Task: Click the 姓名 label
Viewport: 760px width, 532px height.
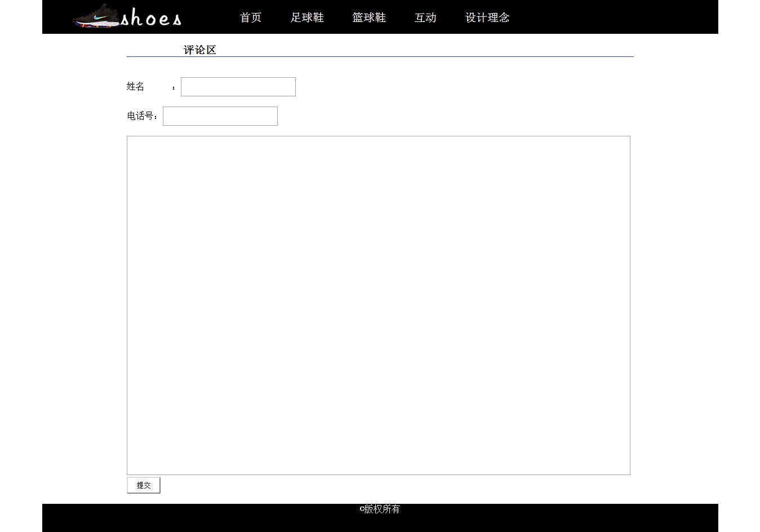Action: click(x=136, y=86)
